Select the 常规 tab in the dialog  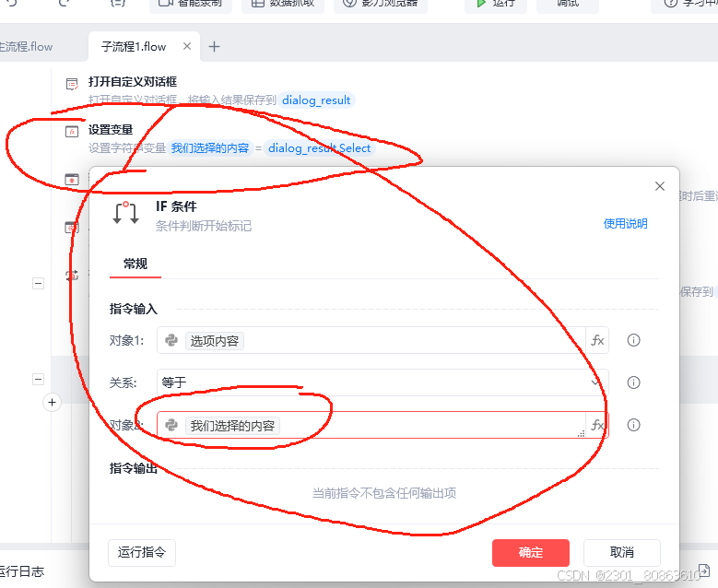point(135,265)
